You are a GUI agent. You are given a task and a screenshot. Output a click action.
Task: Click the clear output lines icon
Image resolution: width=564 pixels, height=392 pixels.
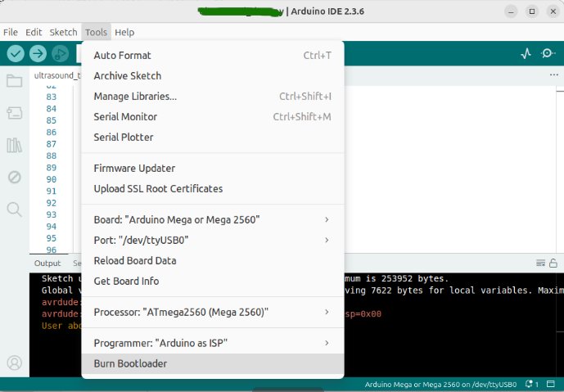tap(540, 263)
